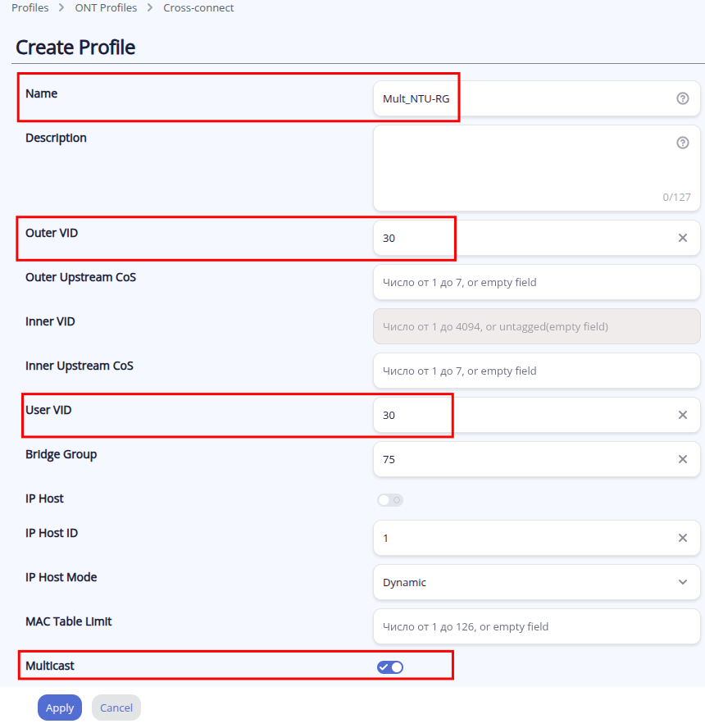Navigate to Cross-connect breadcrumb

(x=198, y=7)
